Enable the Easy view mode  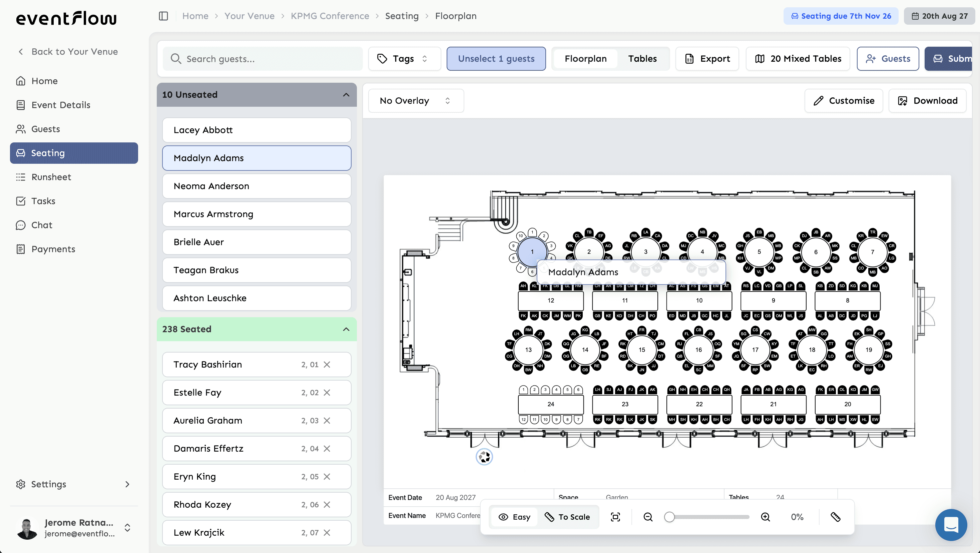pyautogui.click(x=514, y=517)
